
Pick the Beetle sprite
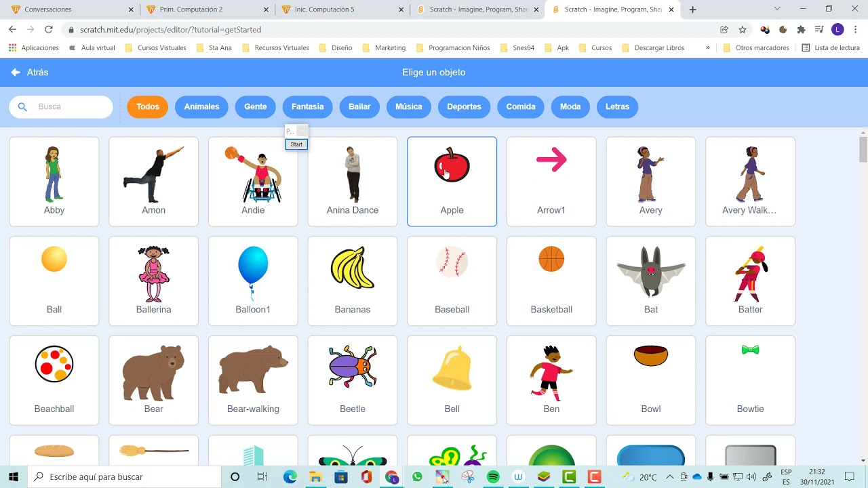tap(353, 381)
